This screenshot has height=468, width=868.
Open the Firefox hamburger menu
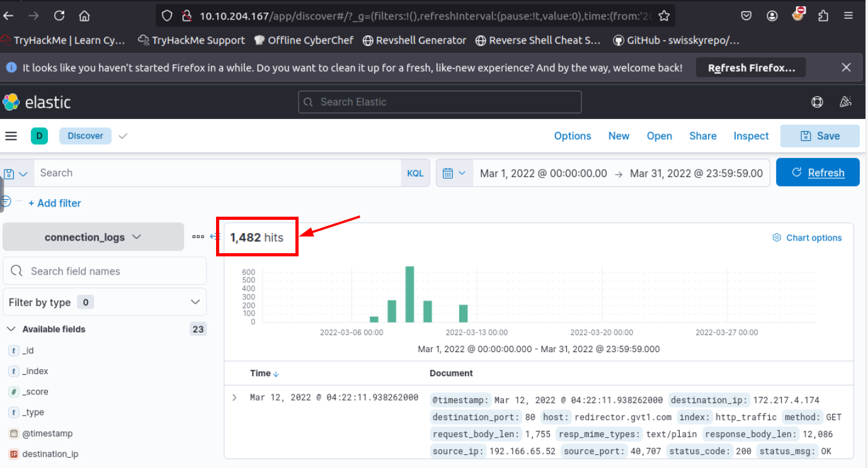848,16
